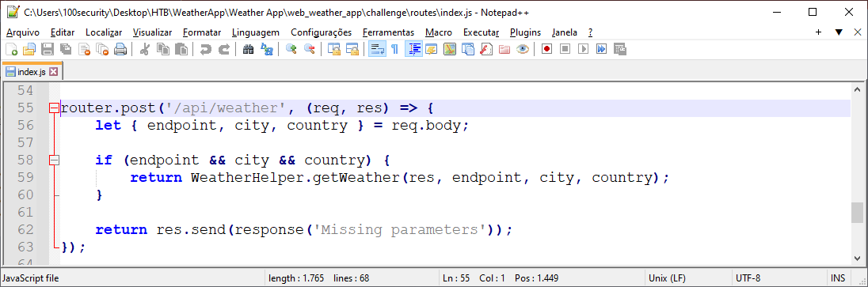868x287 pixels.
Task: Stop macro recording button
Action: pos(565,49)
